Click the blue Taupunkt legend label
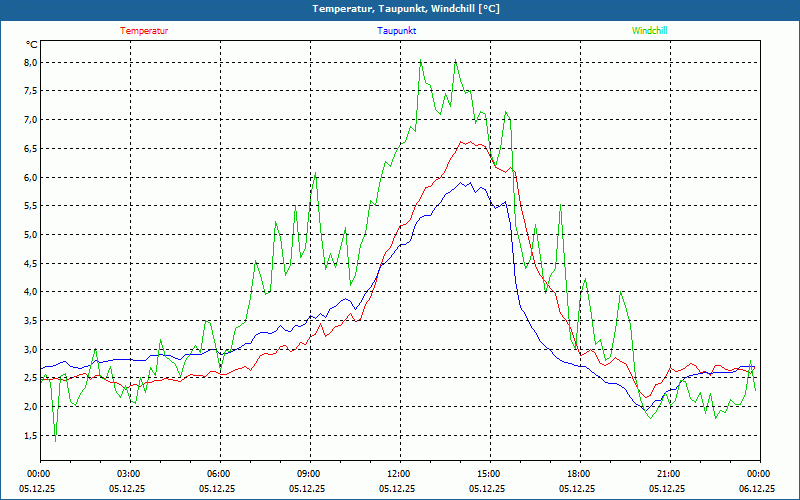The width and height of the screenshot is (800, 500). pyautogui.click(x=397, y=30)
